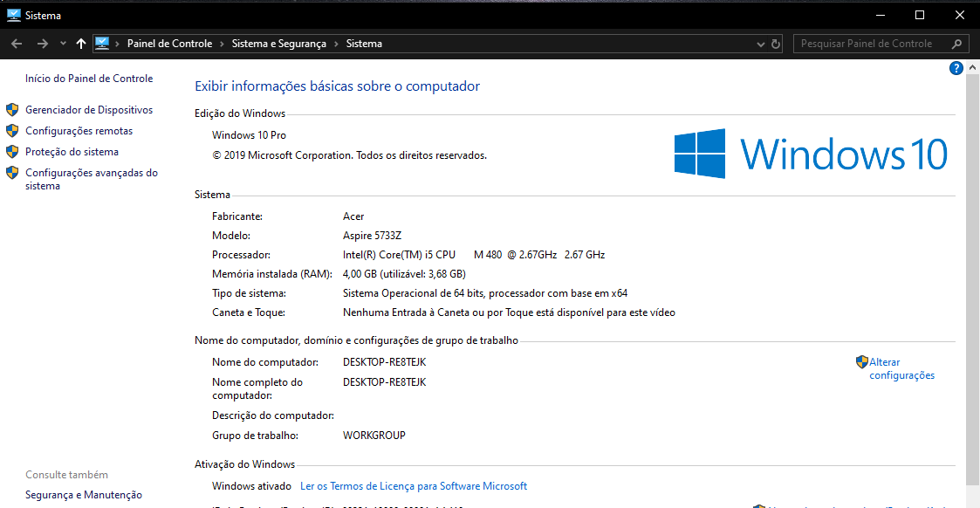Select the Nenhuma Entrada à Caneta text

tap(509, 312)
